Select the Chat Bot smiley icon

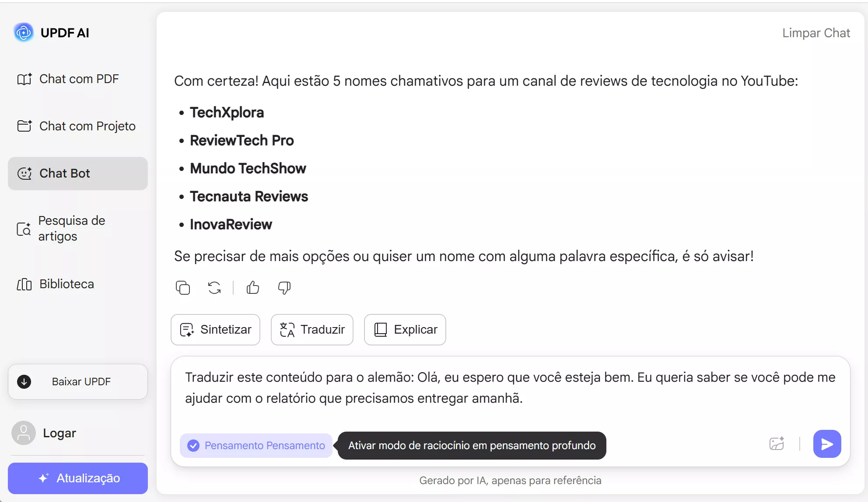(x=24, y=173)
